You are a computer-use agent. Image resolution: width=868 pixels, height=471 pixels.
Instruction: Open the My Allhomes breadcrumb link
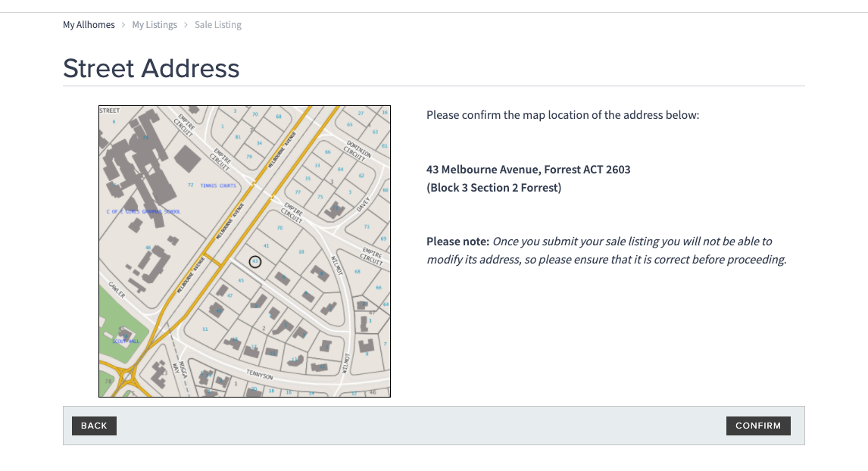(x=89, y=25)
